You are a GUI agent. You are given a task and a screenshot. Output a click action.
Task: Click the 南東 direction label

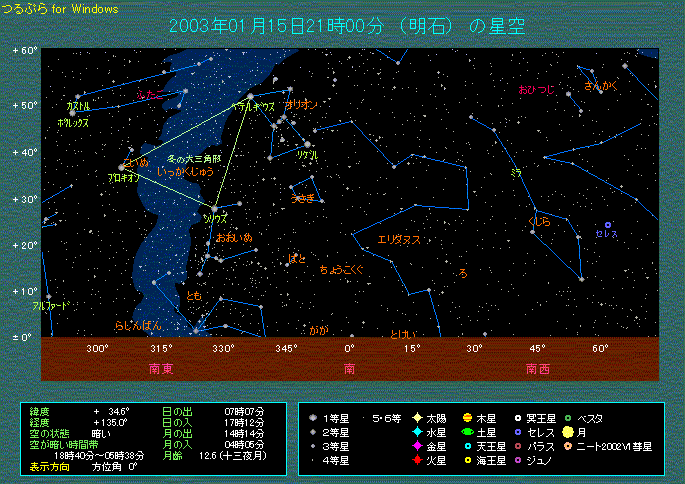point(161,369)
